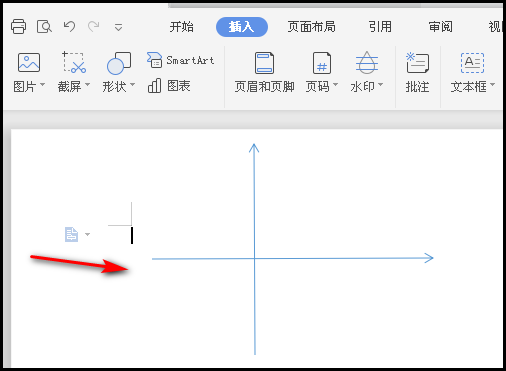This screenshot has width=506, height=371.
Task: Expand the paste options arrow on the page
Action: coord(87,234)
